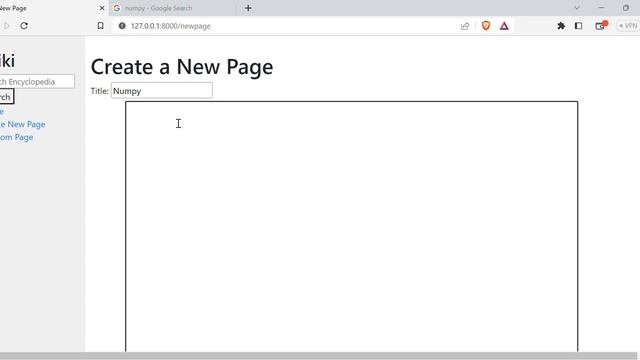The height and width of the screenshot is (360, 640).
Task: Close the New Page tab
Action: pyautogui.click(x=102, y=8)
